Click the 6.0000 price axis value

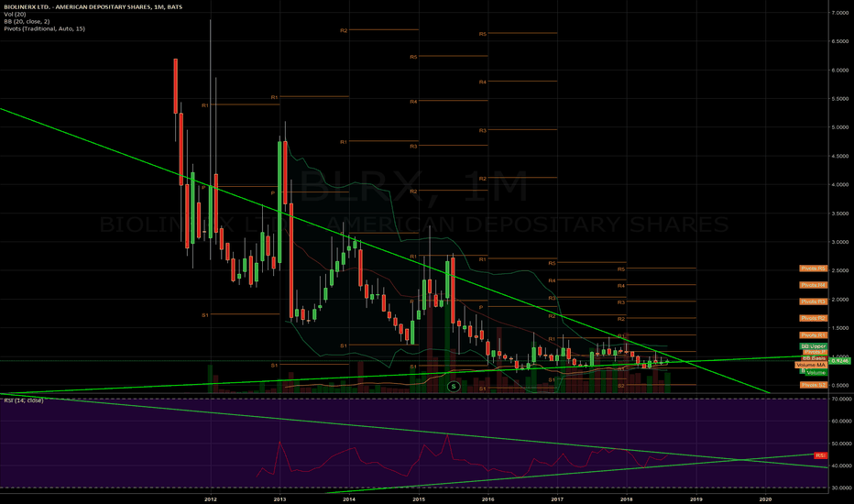click(x=840, y=71)
